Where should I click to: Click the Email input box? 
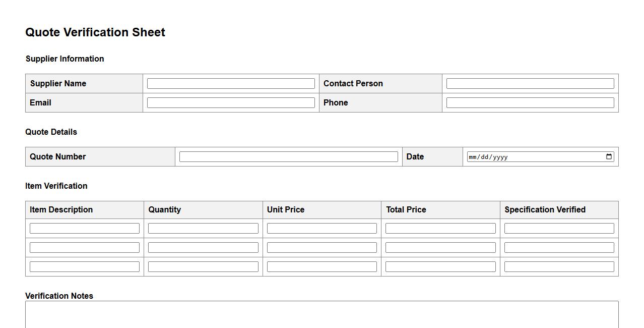coord(231,103)
